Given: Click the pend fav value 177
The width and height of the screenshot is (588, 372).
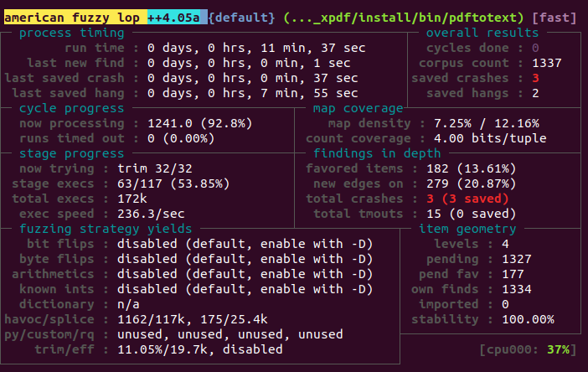Looking at the screenshot, I should coord(513,274).
